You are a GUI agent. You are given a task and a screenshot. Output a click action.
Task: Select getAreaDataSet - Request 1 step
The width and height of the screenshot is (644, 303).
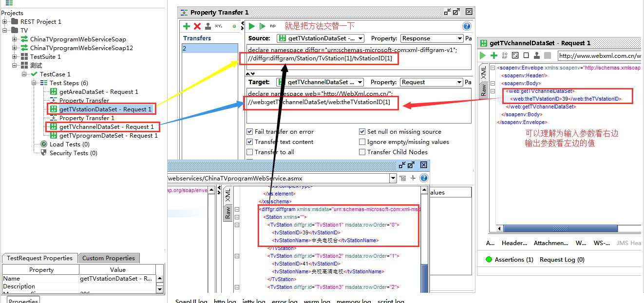pos(94,92)
